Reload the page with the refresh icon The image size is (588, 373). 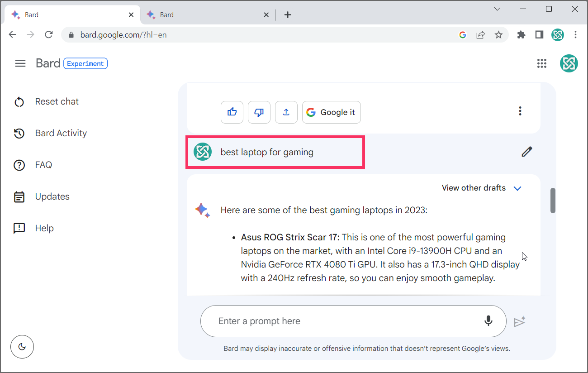click(x=49, y=35)
